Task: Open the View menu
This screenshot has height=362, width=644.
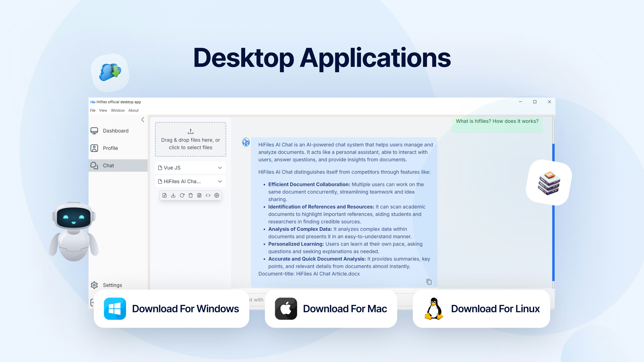Action: (103, 110)
